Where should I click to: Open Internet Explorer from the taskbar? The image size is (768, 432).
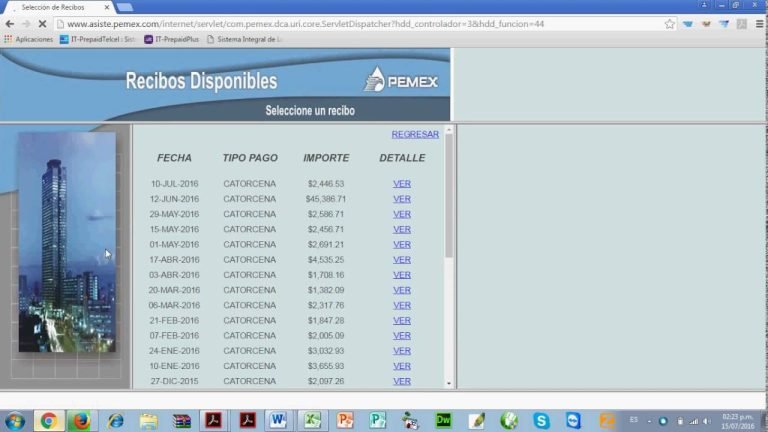click(116, 421)
